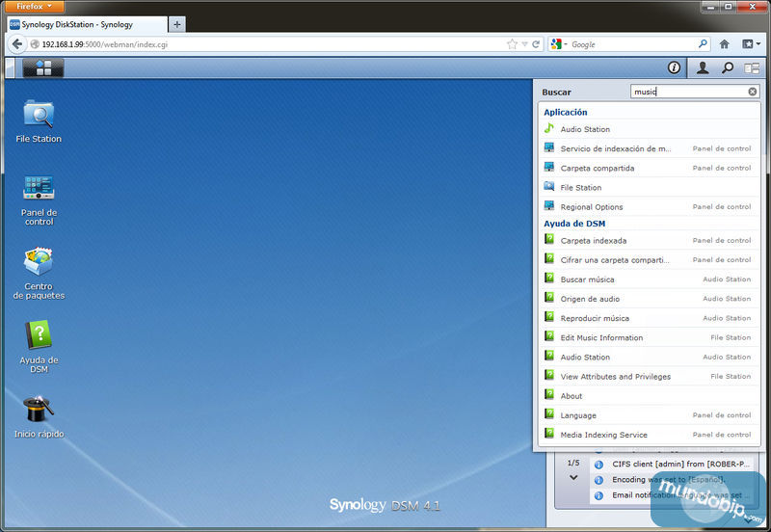Go to the browser home page
The width and height of the screenshot is (771, 532).
click(725, 44)
